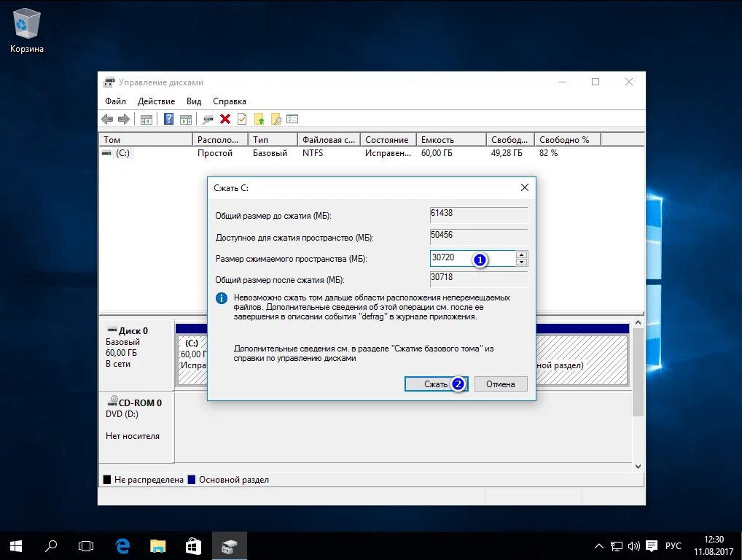Open Task View on the taskbar
Viewport: 742px width, 560px height.
tap(86, 546)
